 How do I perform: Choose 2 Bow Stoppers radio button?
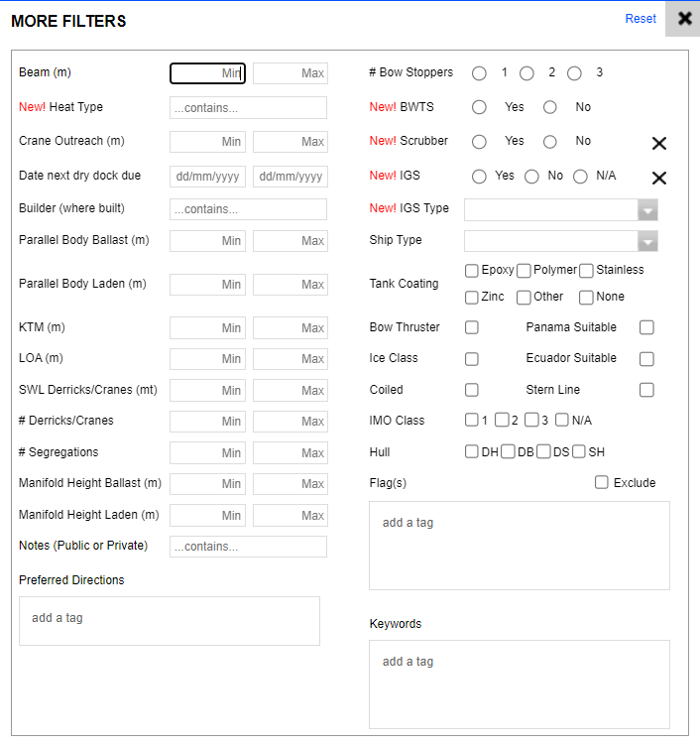[x=527, y=73]
